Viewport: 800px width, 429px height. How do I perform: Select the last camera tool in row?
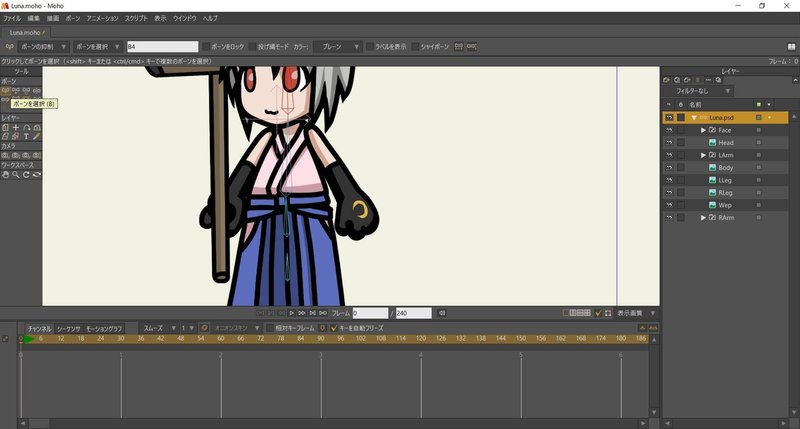[36, 155]
